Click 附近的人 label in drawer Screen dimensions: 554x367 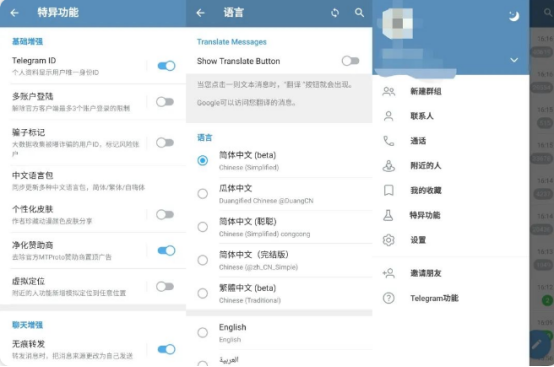click(x=426, y=166)
